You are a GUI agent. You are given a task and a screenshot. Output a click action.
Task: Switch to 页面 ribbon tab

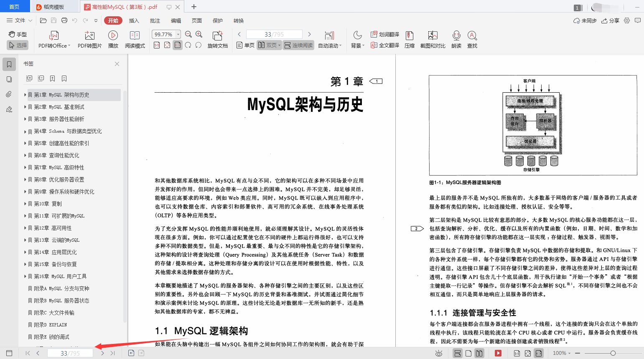pyautogui.click(x=197, y=20)
